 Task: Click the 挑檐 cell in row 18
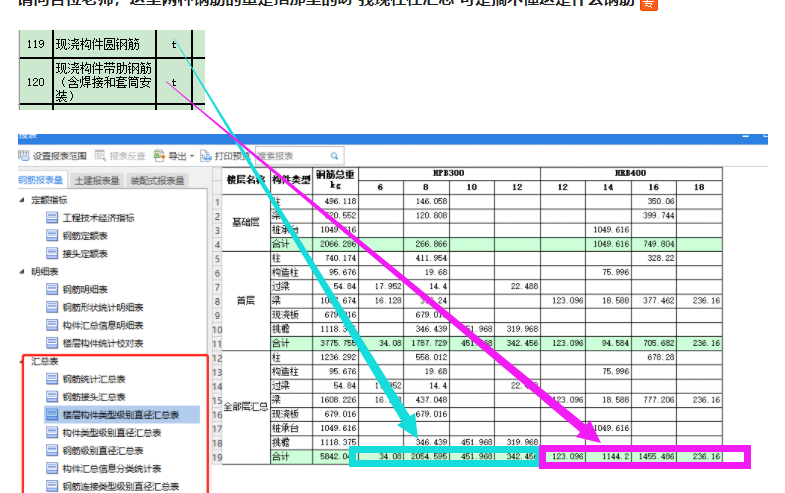291,442
